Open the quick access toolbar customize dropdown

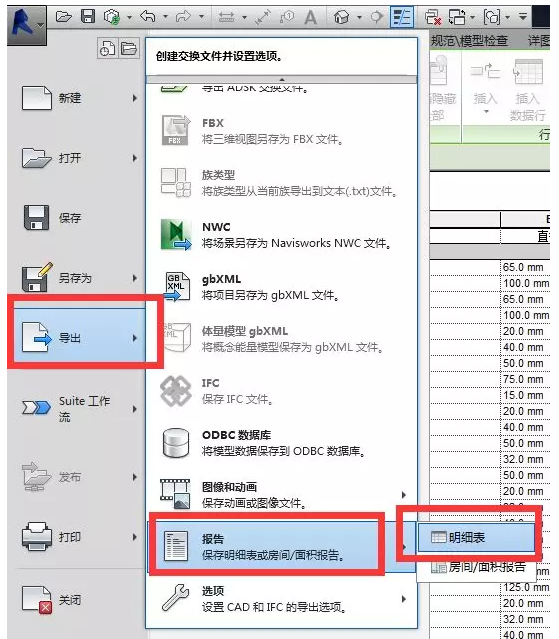(523, 17)
